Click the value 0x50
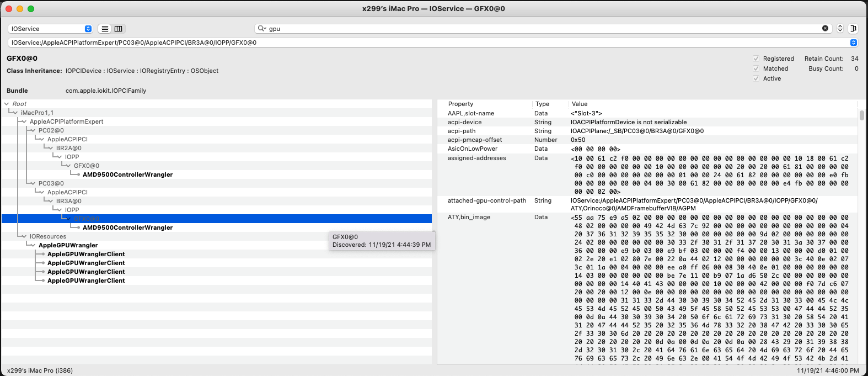The width and height of the screenshot is (868, 376). click(578, 140)
